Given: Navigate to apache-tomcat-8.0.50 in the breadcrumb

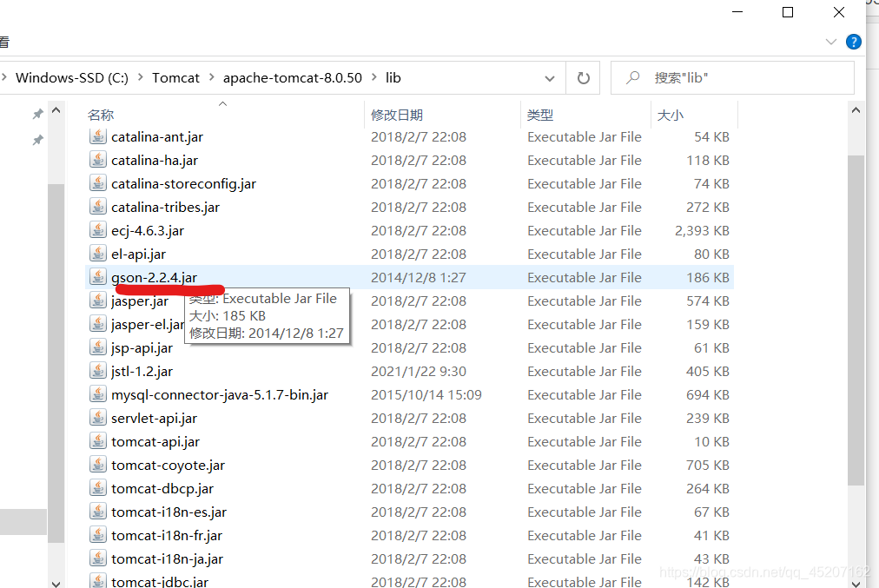Looking at the screenshot, I should click(292, 77).
